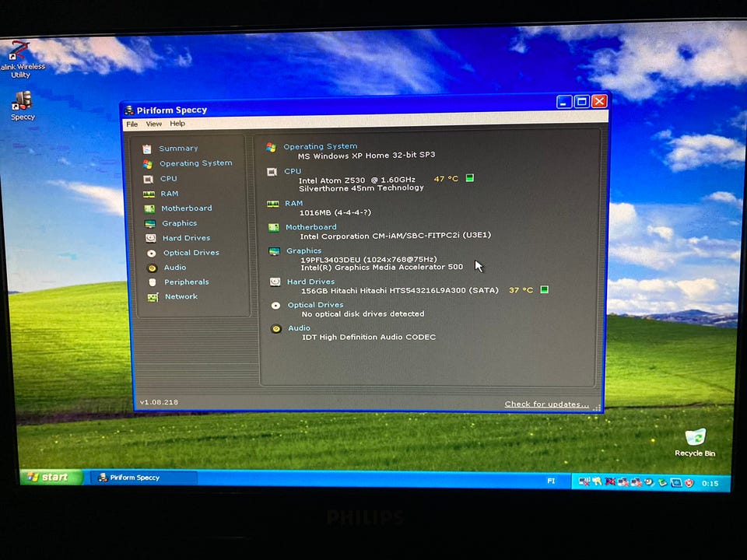Minimize the Piriform Speccy window
747x560 pixels.
(x=564, y=102)
